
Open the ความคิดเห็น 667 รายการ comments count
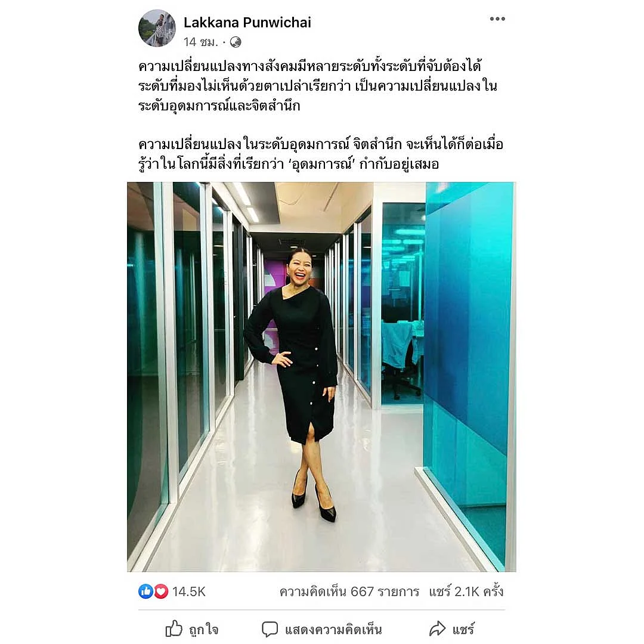(349, 592)
